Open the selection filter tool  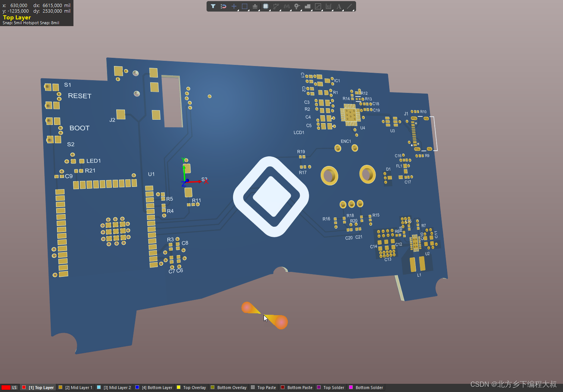[213, 6]
